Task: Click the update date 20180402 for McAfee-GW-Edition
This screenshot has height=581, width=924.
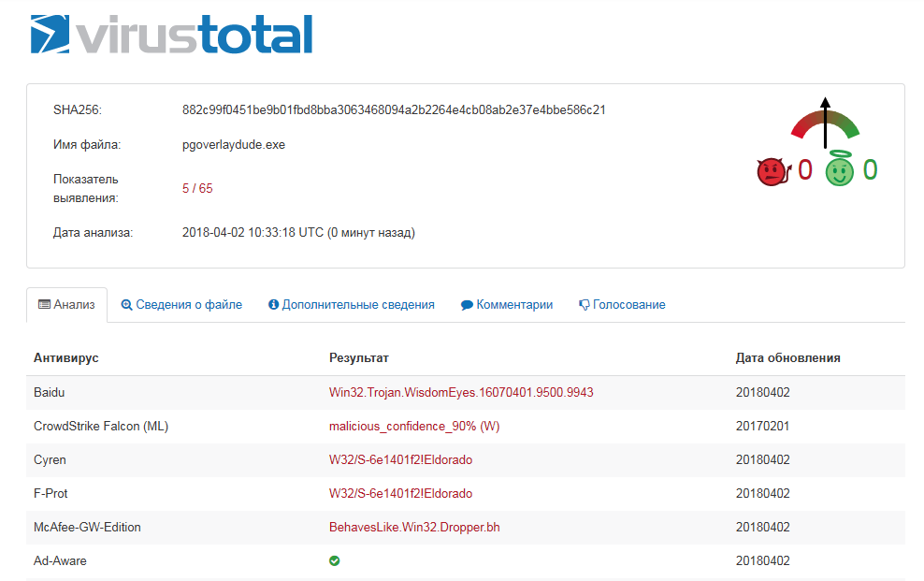Action: pos(762,527)
